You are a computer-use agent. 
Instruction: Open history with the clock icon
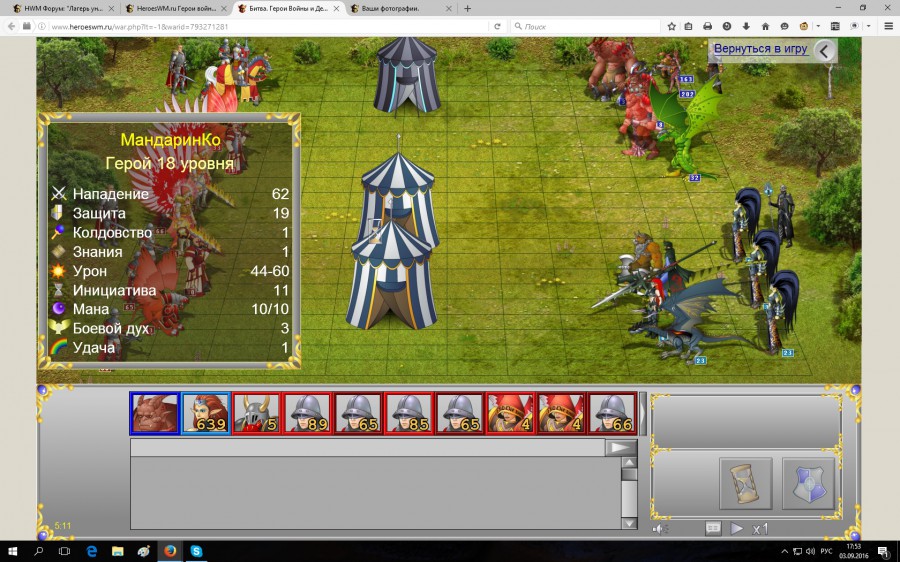coord(727,26)
